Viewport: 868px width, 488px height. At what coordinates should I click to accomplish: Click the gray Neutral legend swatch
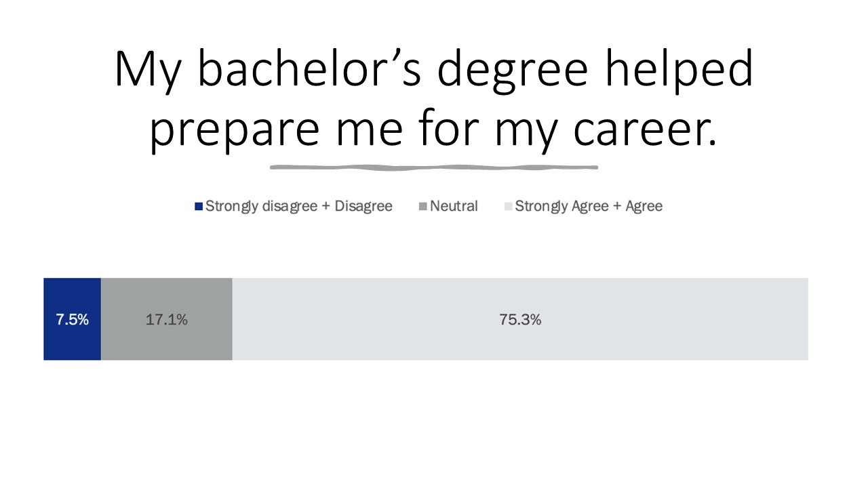pos(423,207)
